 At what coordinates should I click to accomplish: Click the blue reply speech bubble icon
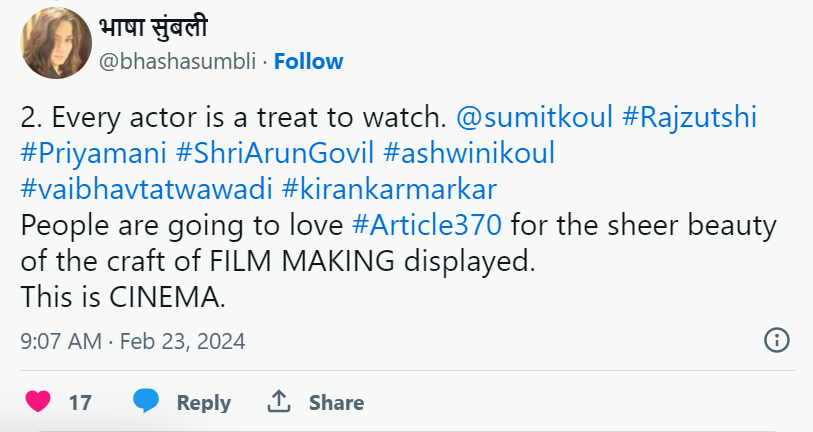[x=147, y=402]
